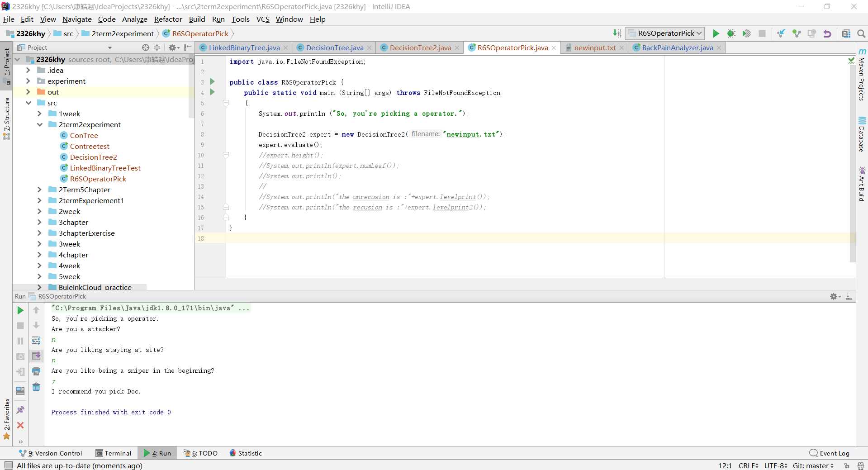Stop the process in Run panel
868x470 pixels.
20,326
